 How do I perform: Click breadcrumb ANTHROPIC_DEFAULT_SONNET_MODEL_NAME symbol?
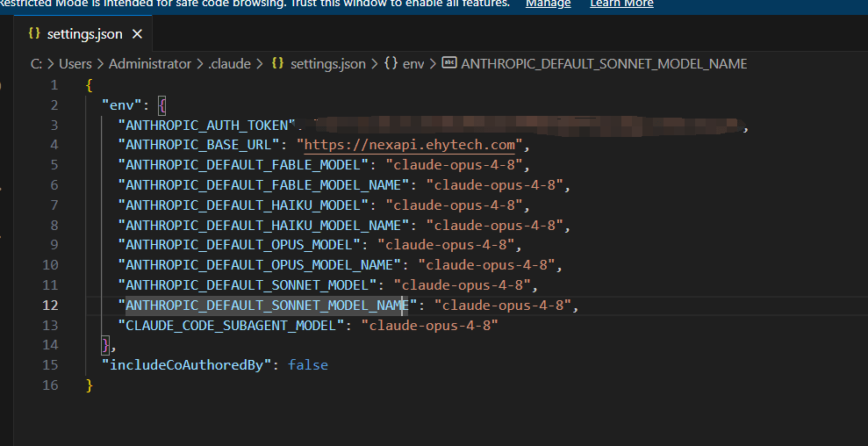604,64
